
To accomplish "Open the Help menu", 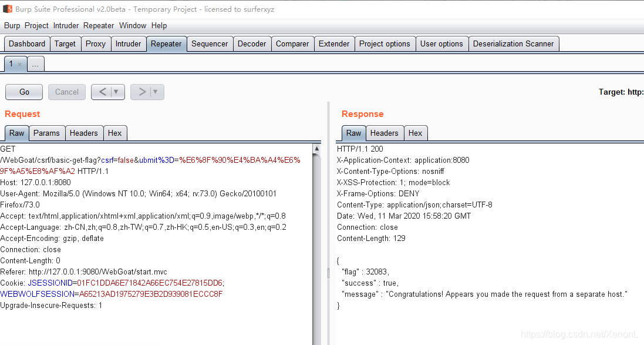I will click(x=159, y=25).
